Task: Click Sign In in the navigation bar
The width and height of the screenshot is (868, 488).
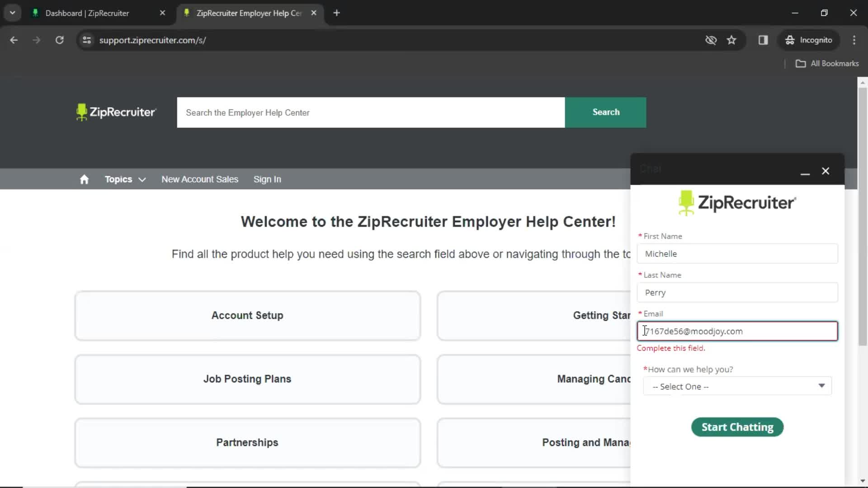Action: (267, 179)
